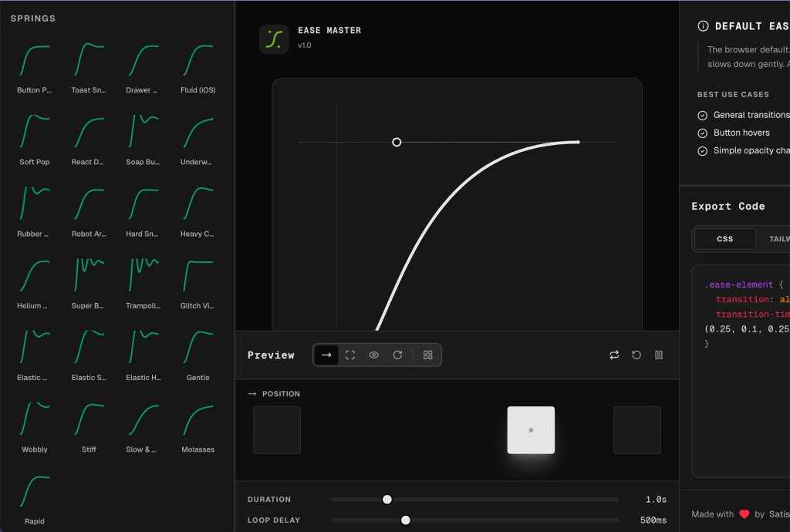Viewport: 790px width, 532px height.
Task: Select the Wobbly spring preset
Action: pos(34,424)
